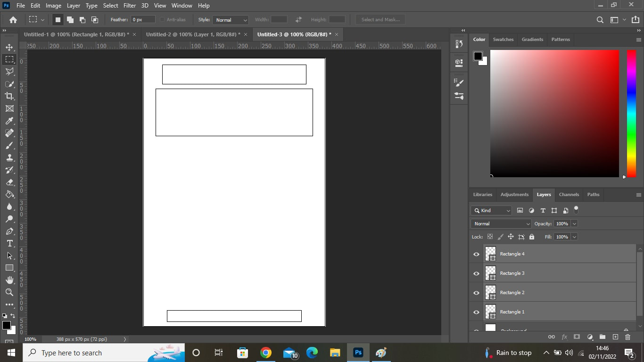Select the Move tool
The height and width of the screenshot is (362, 644).
[x=9, y=47]
